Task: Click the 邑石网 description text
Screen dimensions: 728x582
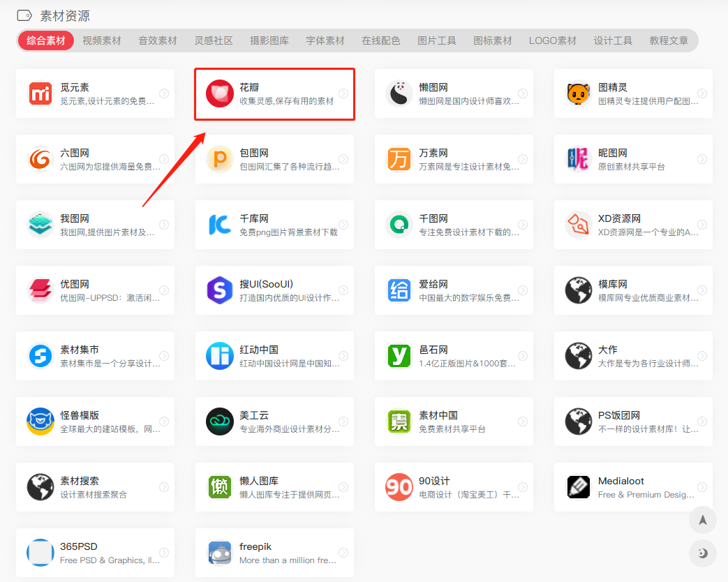Action: coord(467,364)
